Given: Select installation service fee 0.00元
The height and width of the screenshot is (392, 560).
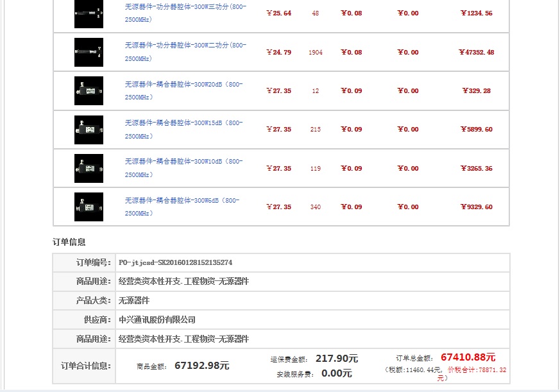Looking at the screenshot, I should tap(337, 373).
